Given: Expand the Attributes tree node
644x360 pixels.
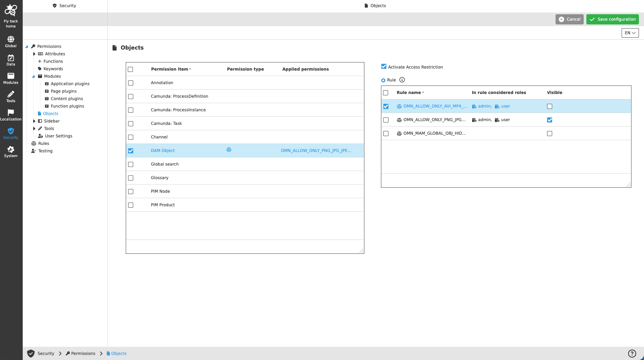Looking at the screenshot, I should (34, 54).
